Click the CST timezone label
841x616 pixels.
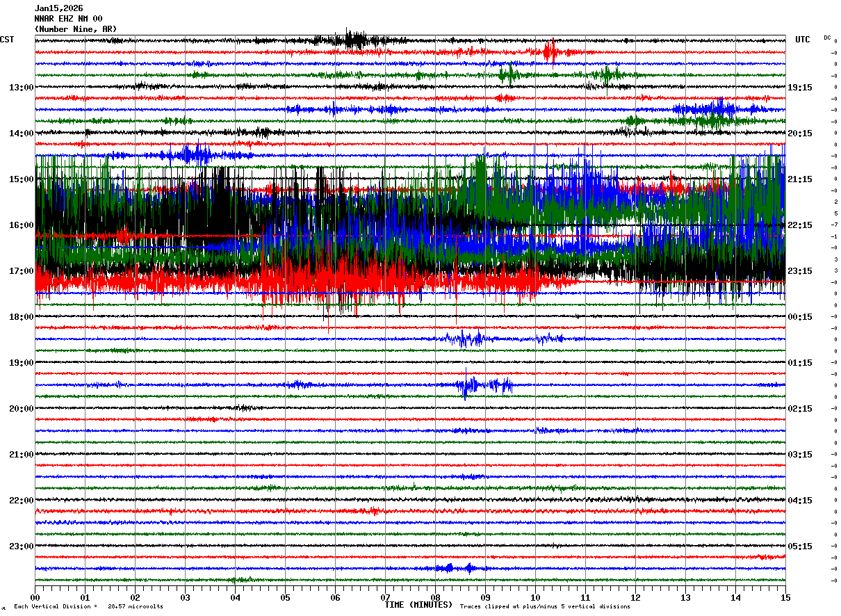coord(7,40)
